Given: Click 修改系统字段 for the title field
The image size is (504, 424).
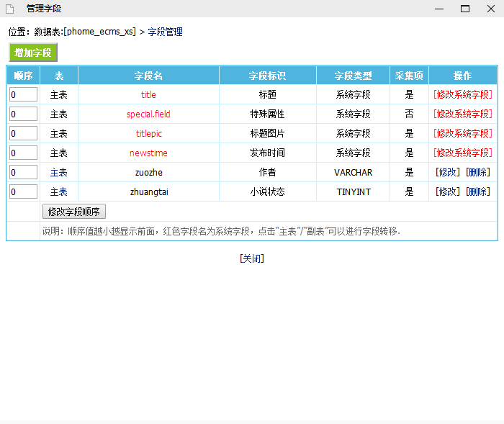Looking at the screenshot, I should point(463,94).
